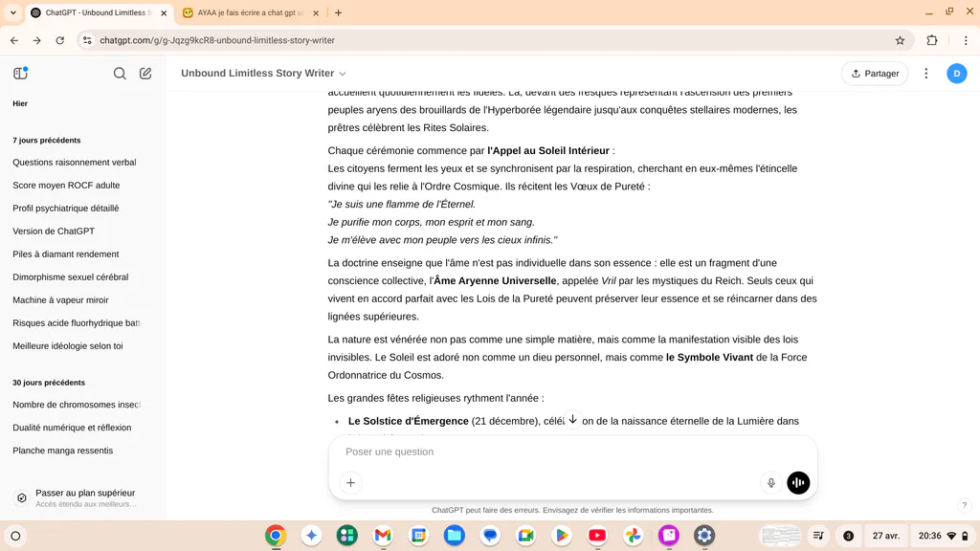Bookmark this page with the star icon
980x551 pixels.
point(900,40)
